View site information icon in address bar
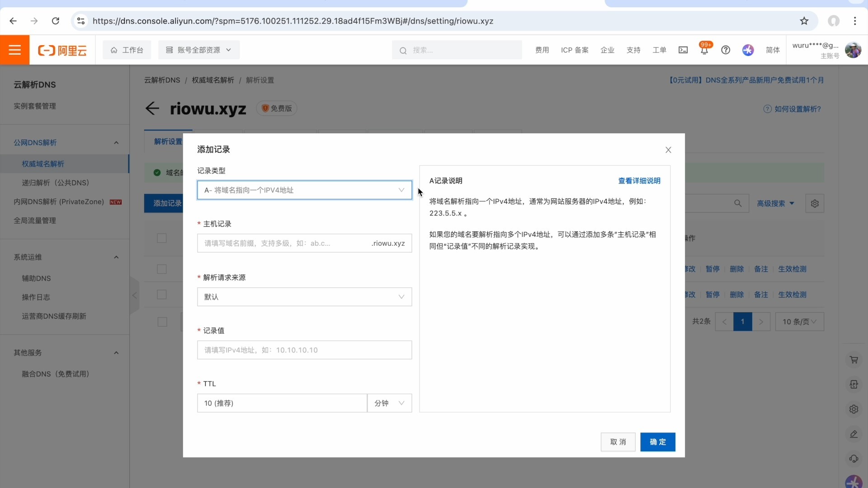The width and height of the screenshot is (868, 488). tap(81, 21)
